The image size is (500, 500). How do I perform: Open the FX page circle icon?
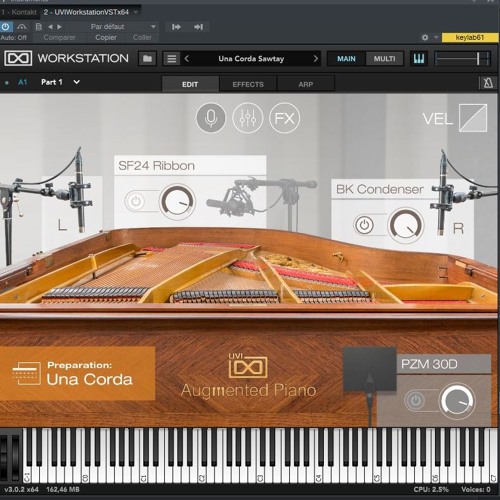(x=284, y=118)
